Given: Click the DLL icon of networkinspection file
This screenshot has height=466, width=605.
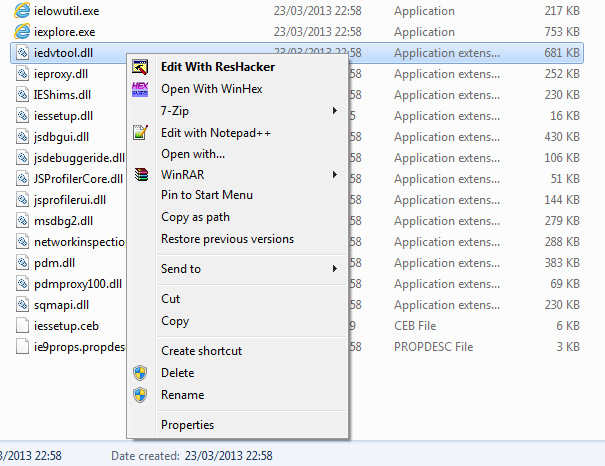Looking at the screenshot, I should pos(22,242).
